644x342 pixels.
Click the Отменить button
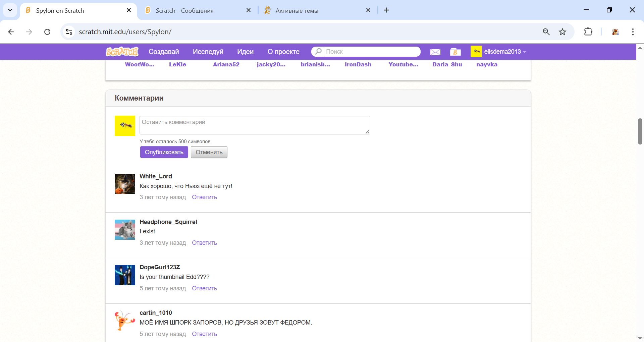[209, 152]
